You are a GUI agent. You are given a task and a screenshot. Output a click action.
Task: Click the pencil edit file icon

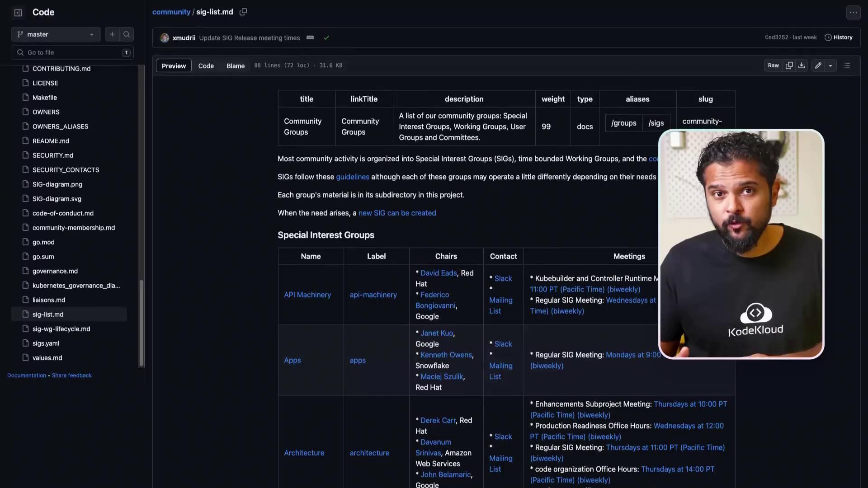(x=818, y=66)
